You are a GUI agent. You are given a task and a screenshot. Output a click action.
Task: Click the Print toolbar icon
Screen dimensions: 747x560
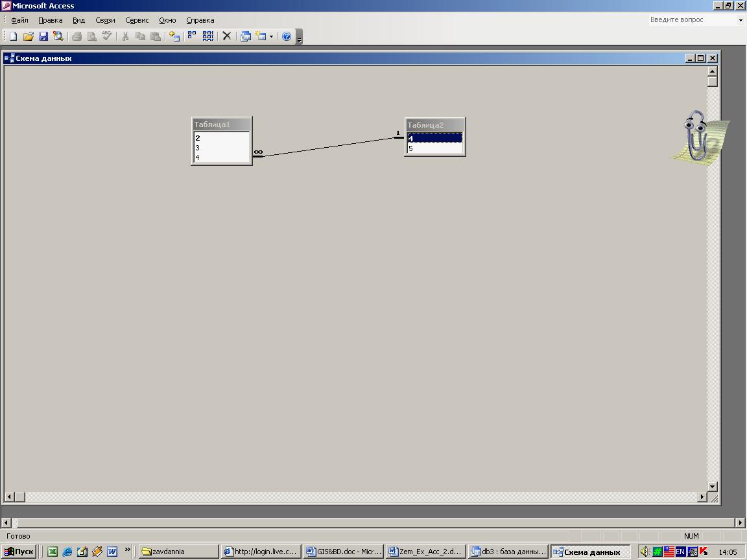[77, 36]
